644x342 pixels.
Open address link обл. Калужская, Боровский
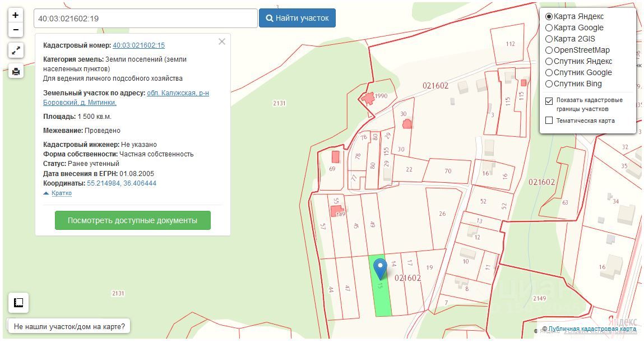[126, 98]
